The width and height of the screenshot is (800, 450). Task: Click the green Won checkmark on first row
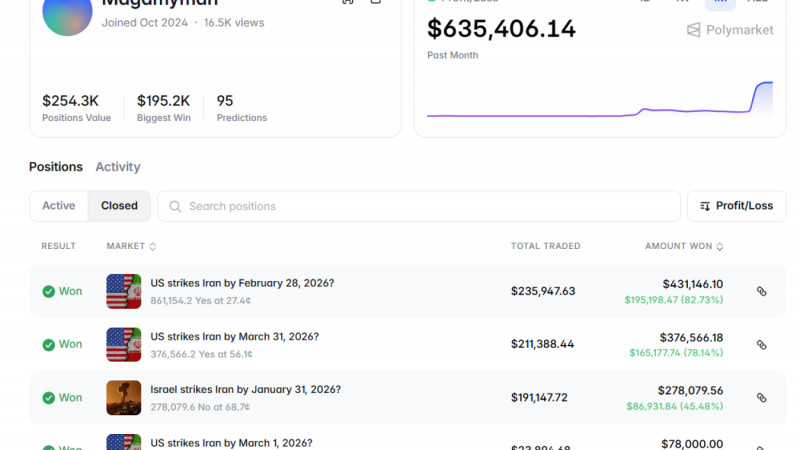48,291
